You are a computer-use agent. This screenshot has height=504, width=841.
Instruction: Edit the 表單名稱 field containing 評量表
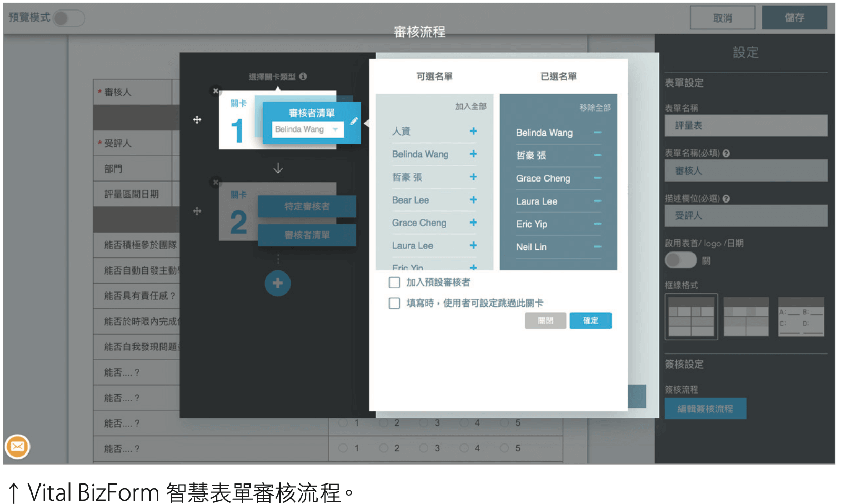[x=746, y=126]
